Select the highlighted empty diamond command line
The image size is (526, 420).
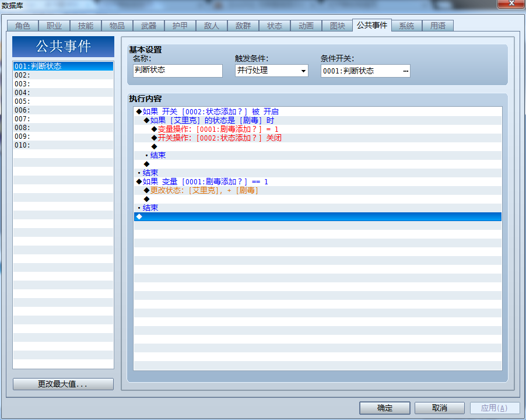point(318,217)
